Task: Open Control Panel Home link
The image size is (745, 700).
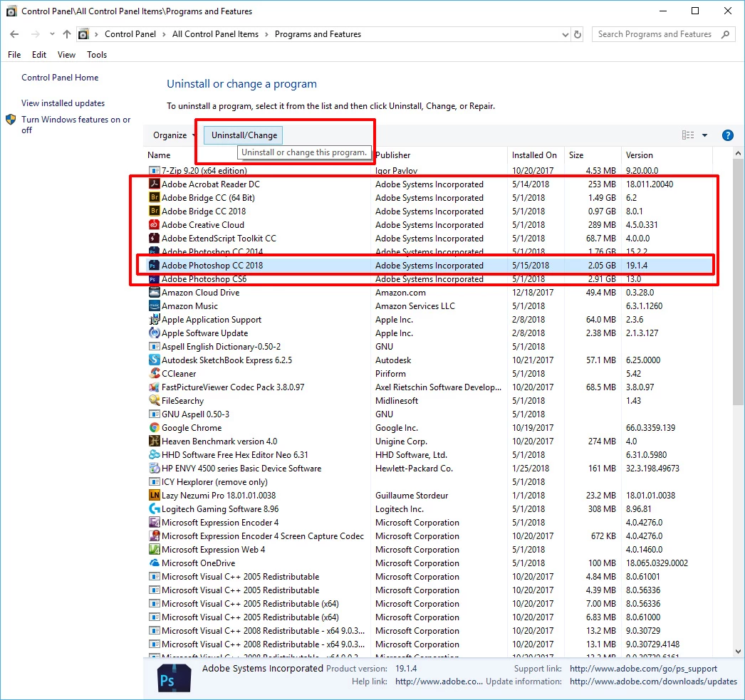Action: tap(60, 78)
